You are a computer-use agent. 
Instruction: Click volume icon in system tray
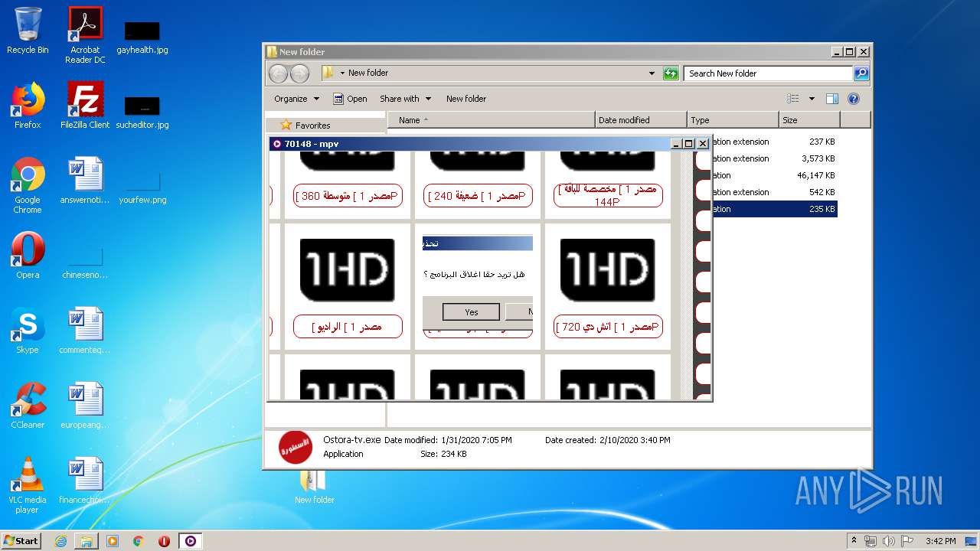(889, 541)
